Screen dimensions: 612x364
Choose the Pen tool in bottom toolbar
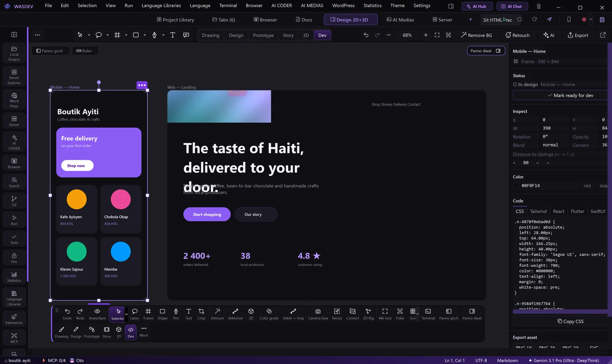coord(176,314)
